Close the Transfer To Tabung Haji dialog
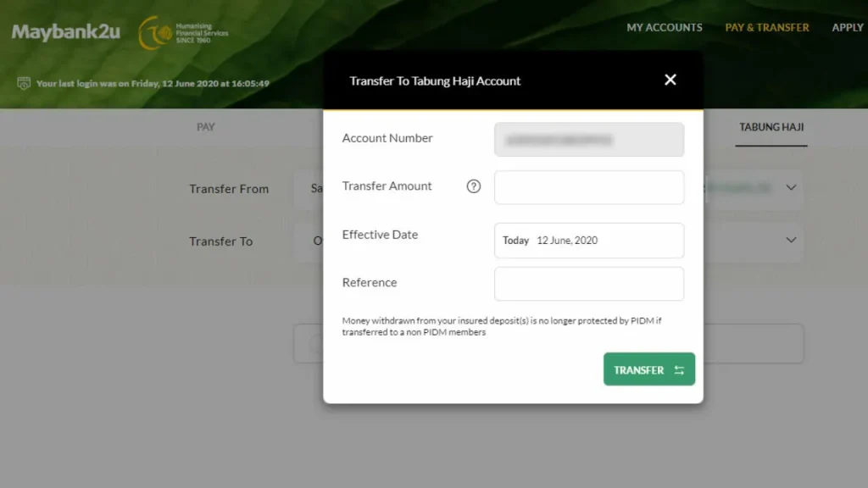Image resolution: width=868 pixels, height=488 pixels. coord(670,80)
